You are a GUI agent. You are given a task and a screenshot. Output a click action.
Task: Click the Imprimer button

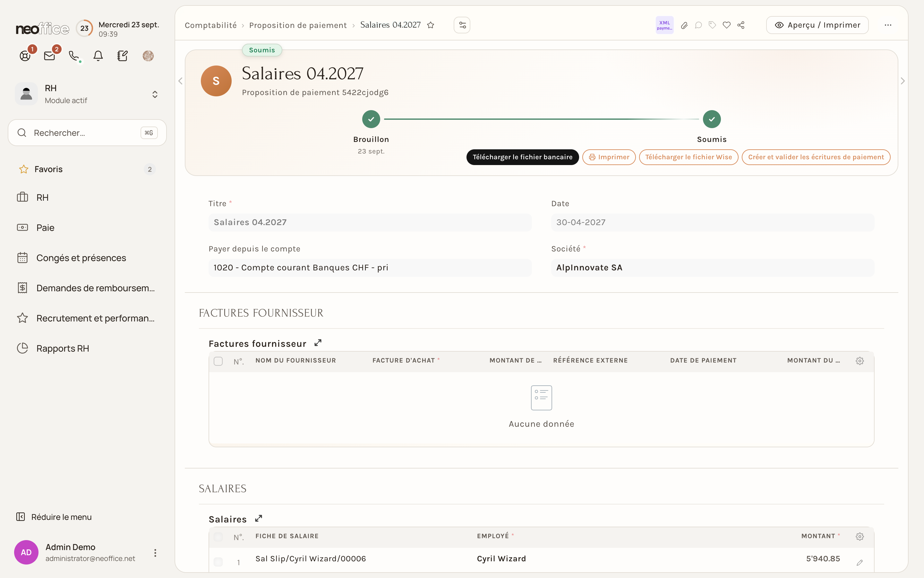[609, 157]
